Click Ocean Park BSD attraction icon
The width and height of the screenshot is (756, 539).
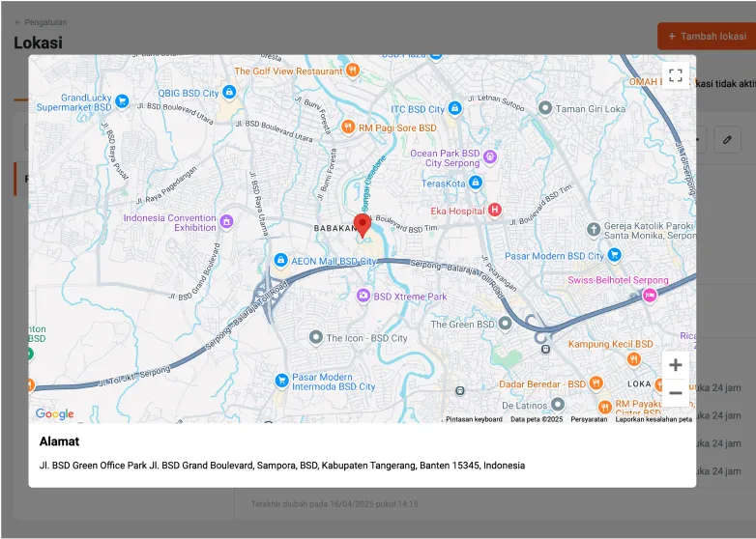point(490,157)
